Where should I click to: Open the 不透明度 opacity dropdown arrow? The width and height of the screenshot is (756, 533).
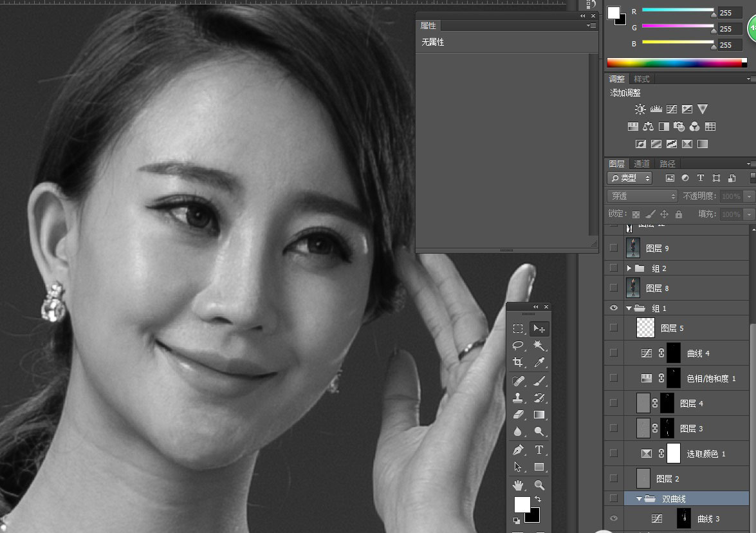click(x=749, y=196)
